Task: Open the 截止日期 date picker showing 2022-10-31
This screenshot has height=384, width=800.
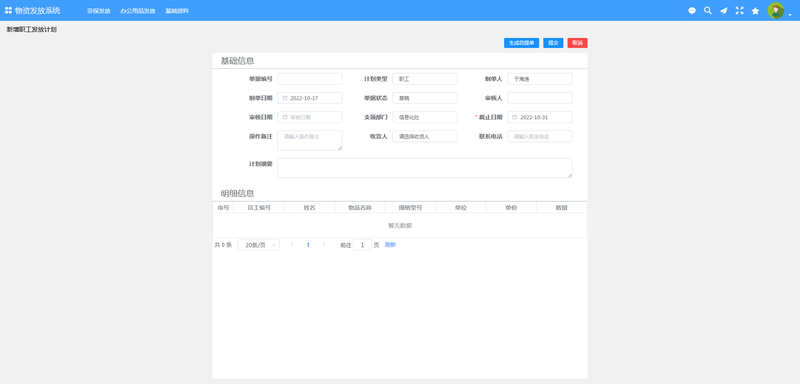Action: (540, 117)
